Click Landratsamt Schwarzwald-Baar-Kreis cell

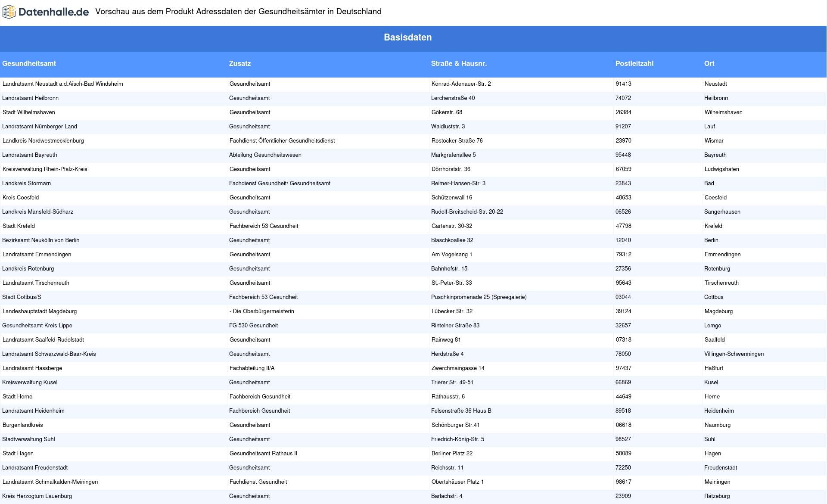point(49,354)
